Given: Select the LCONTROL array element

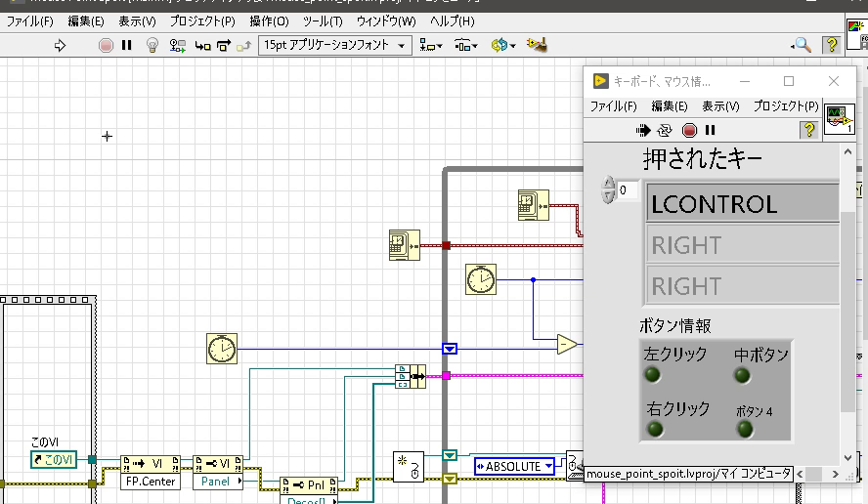Looking at the screenshot, I should click(743, 204).
